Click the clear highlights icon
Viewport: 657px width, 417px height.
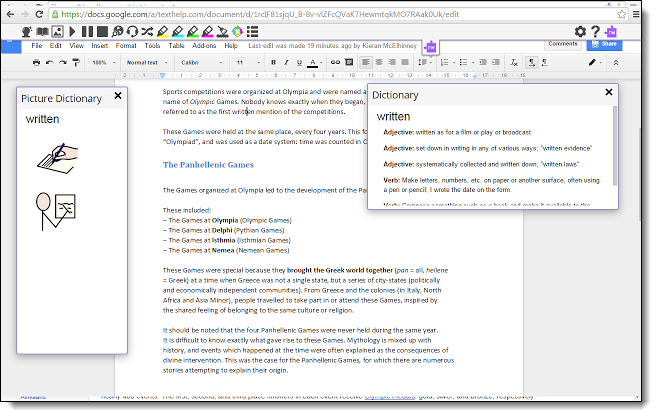(222, 32)
